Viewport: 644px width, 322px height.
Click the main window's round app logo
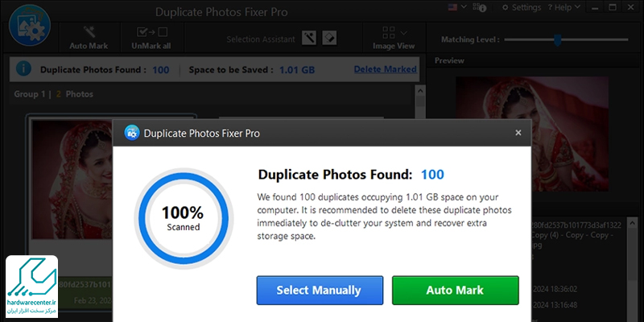tap(30, 25)
